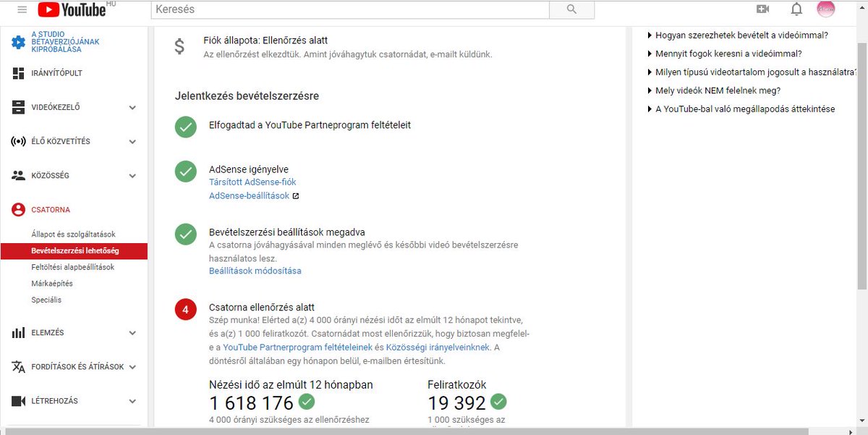Open the Társított AdSense-fiók link
The height and width of the screenshot is (435, 868).
pos(252,182)
